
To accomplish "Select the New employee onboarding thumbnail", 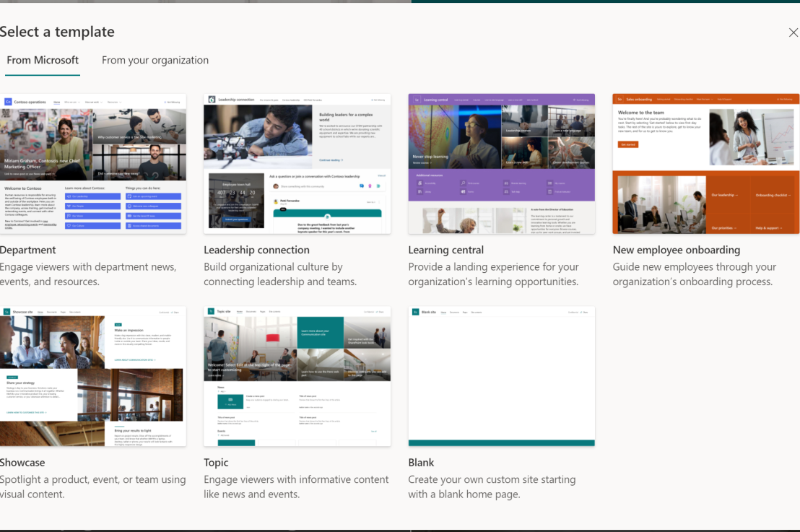I will tap(706, 164).
